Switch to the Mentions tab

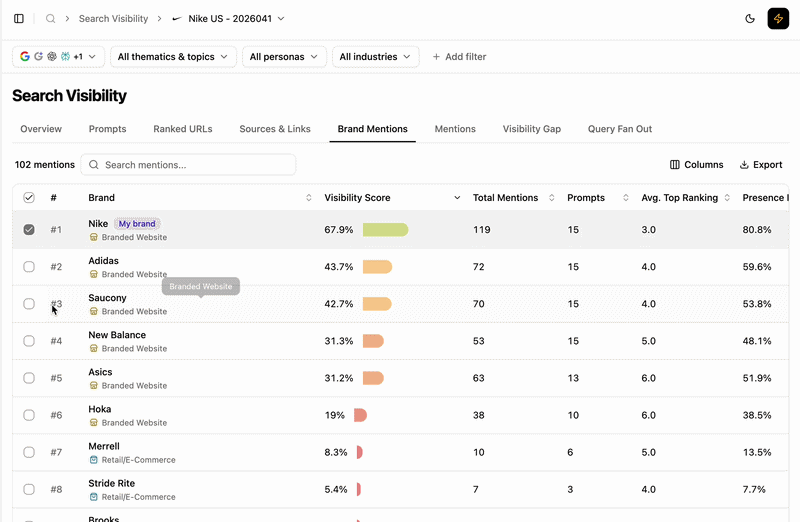(x=455, y=129)
